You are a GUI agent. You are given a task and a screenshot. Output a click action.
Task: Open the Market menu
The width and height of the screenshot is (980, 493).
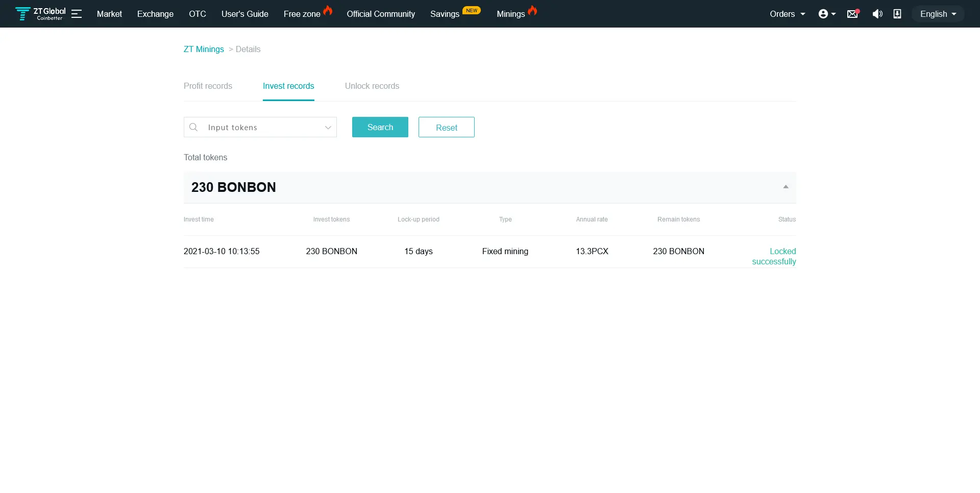(109, 14)
